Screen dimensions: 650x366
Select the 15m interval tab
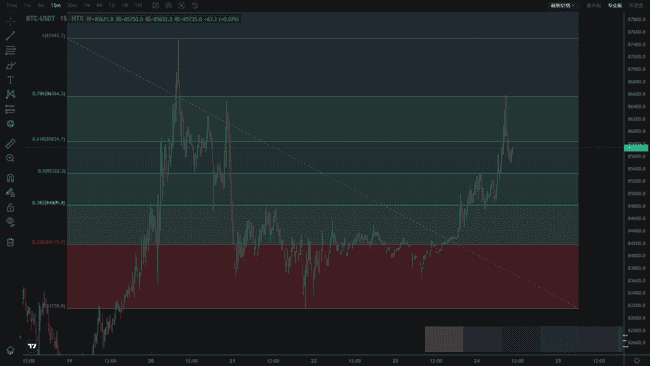point(56,5)
